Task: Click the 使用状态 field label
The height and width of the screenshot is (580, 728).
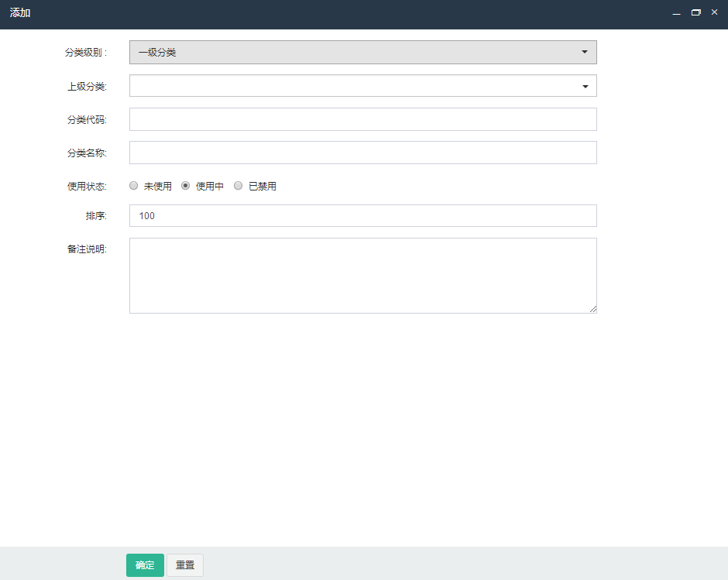Action: (x=87, y=187)
